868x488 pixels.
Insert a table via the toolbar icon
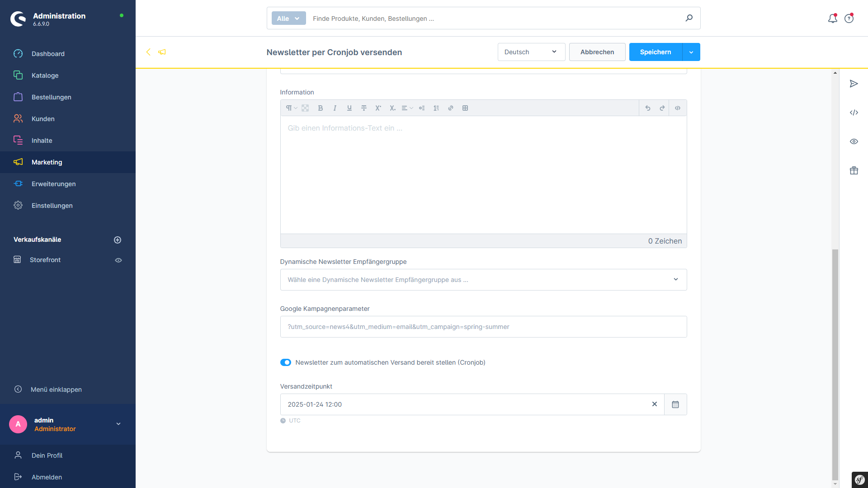coord(465,108)
